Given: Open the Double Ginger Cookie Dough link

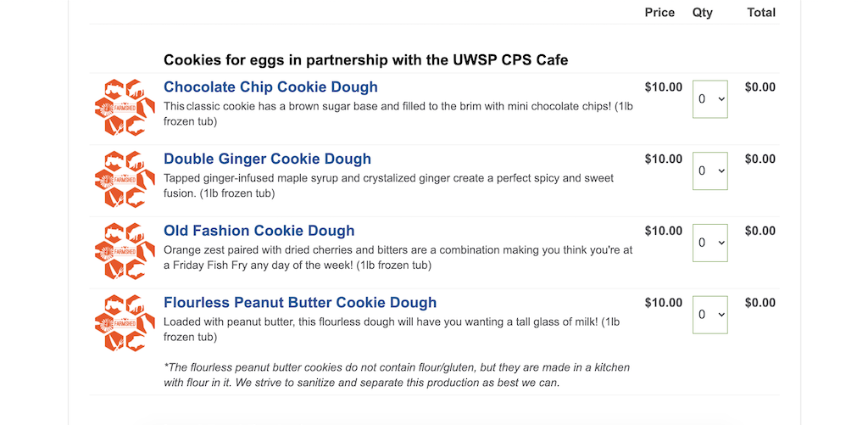Looking at the screenshot, I should point(267,159).
